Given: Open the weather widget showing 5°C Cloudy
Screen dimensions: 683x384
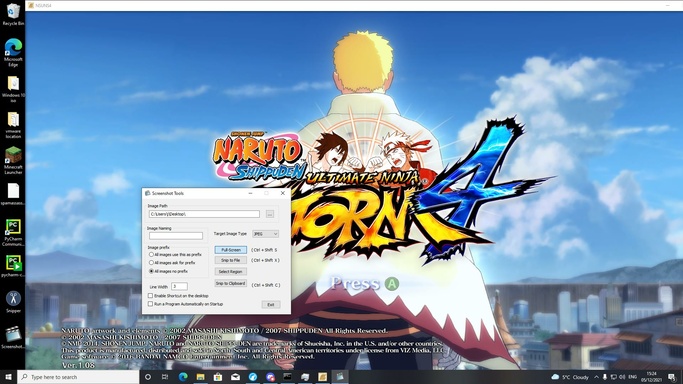Looking at the screenshot, I should (x=570, y=377).
